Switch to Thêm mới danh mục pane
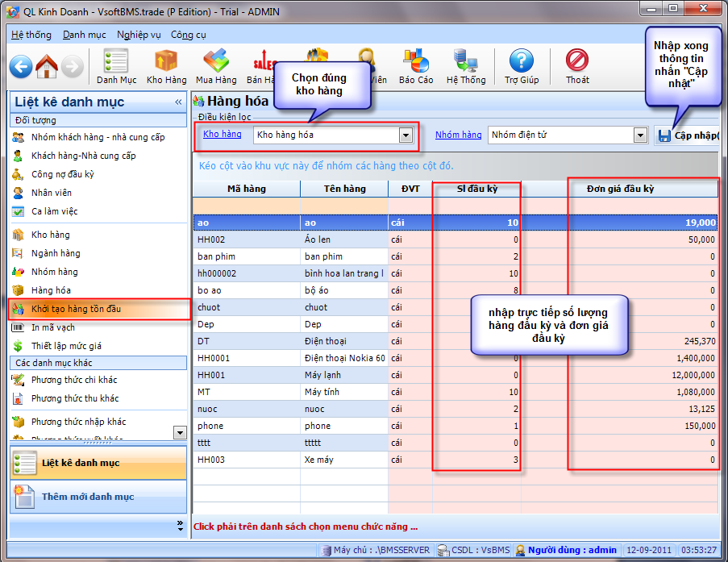The height and width of the screenshot is (562, 728). 98,497
